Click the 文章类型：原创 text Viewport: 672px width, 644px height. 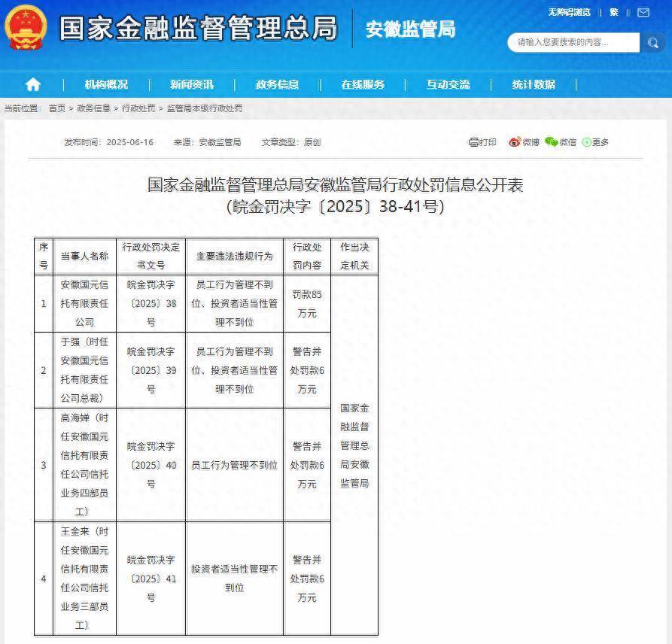coord(291,142)
